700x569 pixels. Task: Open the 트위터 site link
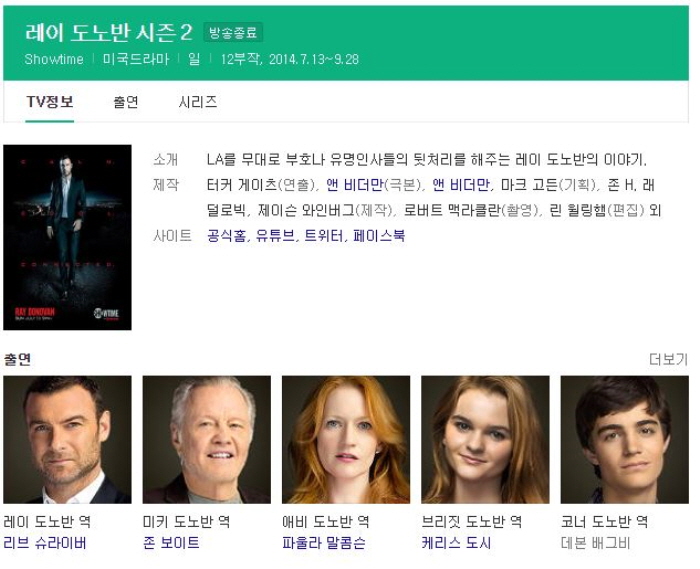coord(324,236)
